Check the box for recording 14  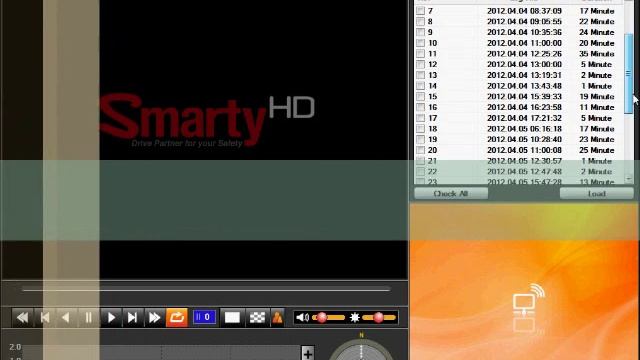point(420,86)
